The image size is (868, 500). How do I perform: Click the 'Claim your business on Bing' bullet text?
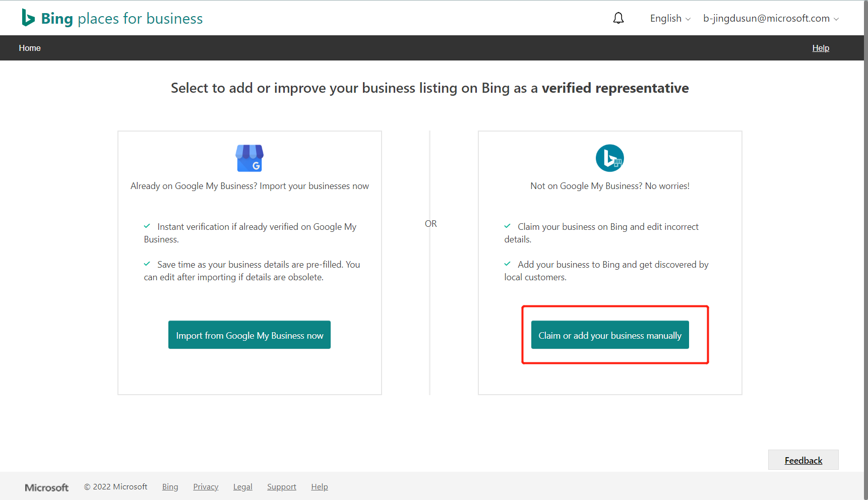[601, 233]
